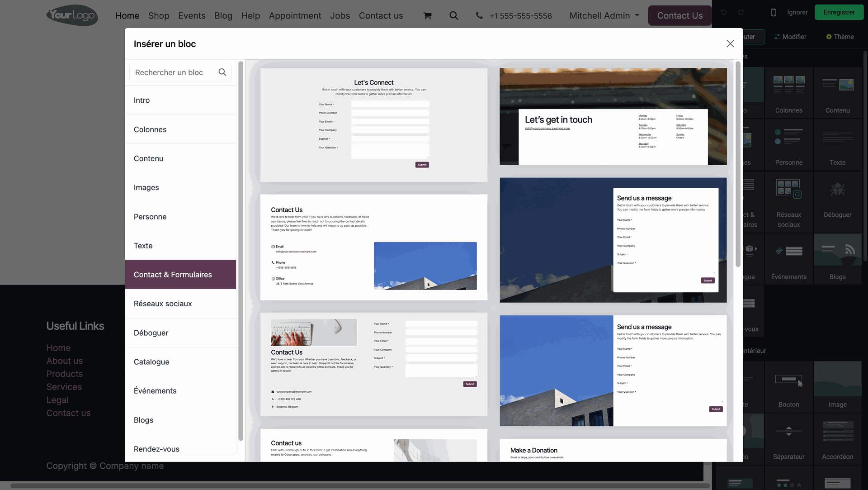Switch to the Modifier tab
868x490 pixels.
coord(790,37)
